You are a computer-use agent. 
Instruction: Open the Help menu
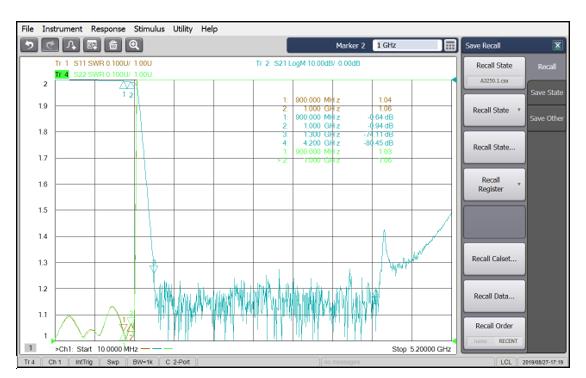[209, 29]
